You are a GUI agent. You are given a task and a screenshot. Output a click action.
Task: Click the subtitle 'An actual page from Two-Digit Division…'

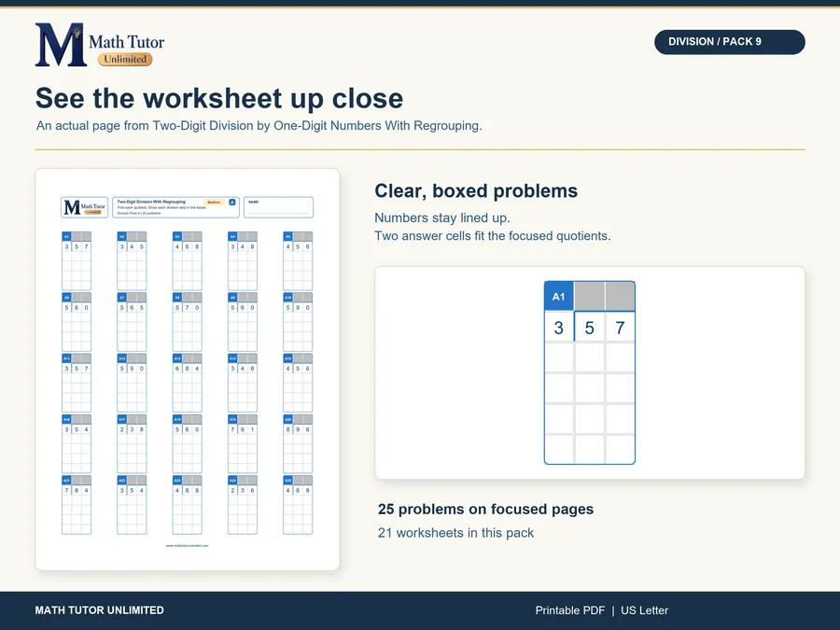(259, 126)
